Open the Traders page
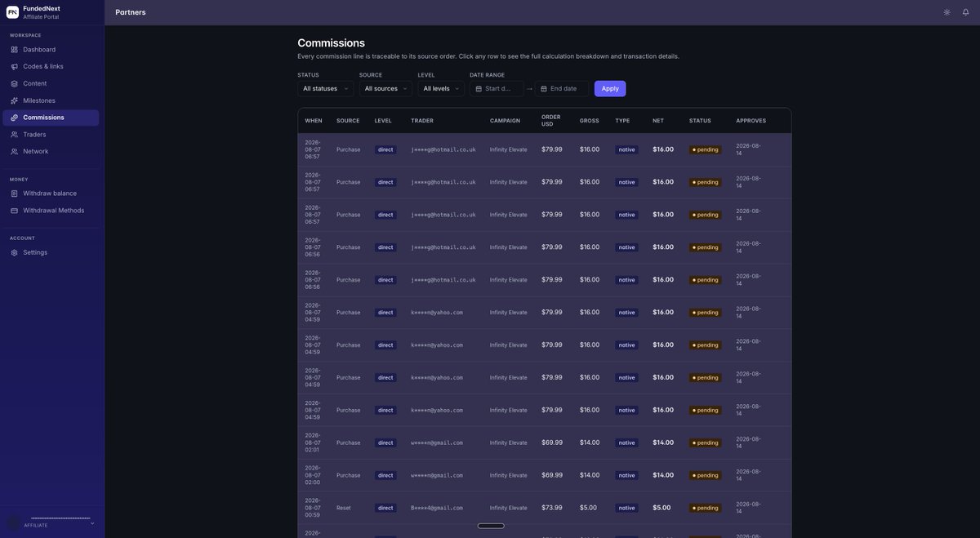 click(51, 135)
